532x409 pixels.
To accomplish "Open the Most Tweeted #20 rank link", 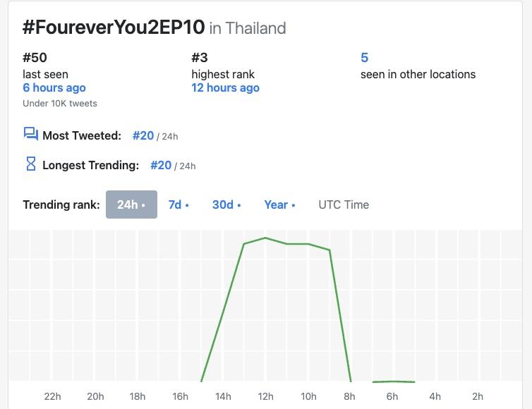I will 143,135.
